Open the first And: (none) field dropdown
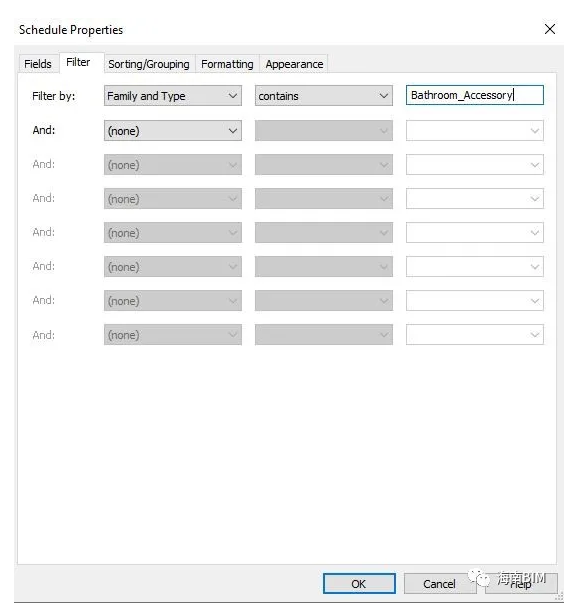The image size is (575, 610). coord(173,131)
